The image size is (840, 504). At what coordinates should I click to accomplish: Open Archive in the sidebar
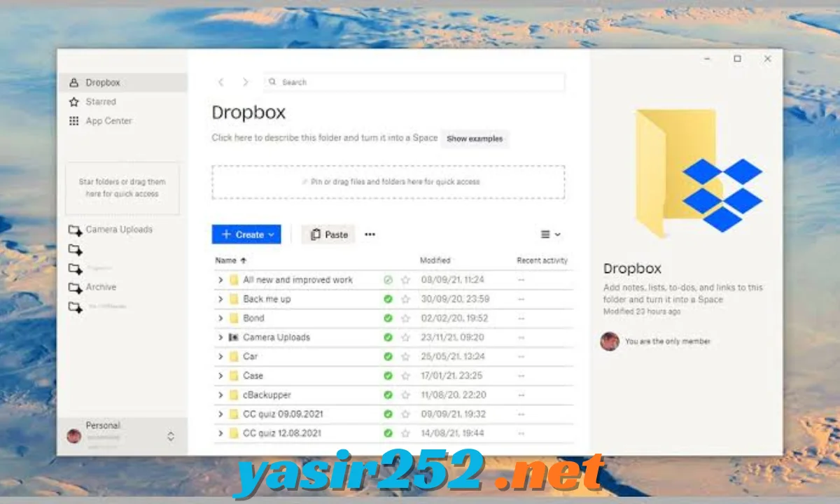pos(92,287)
